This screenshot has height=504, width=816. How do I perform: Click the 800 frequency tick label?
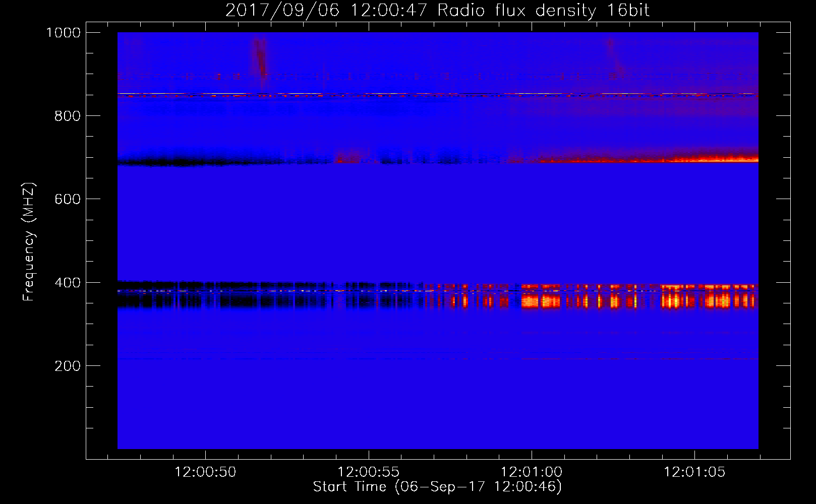pos(68,116)
